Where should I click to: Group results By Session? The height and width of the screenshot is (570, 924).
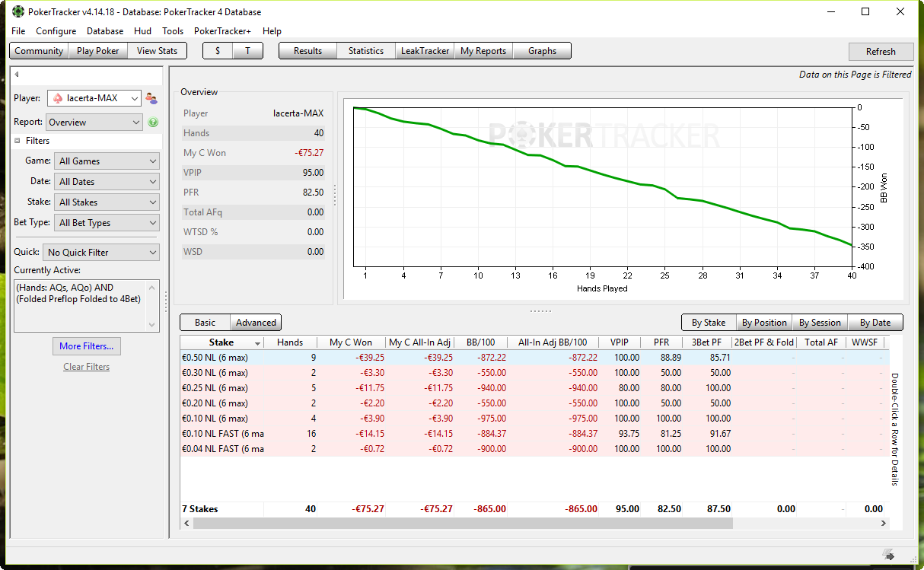pos(820,323)
